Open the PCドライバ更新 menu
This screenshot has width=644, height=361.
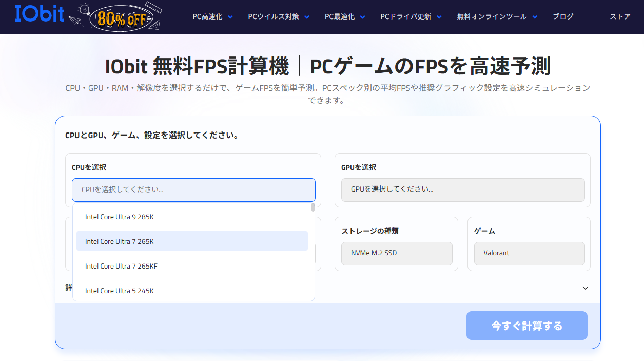pyautogui.click(x=406, y=16)
